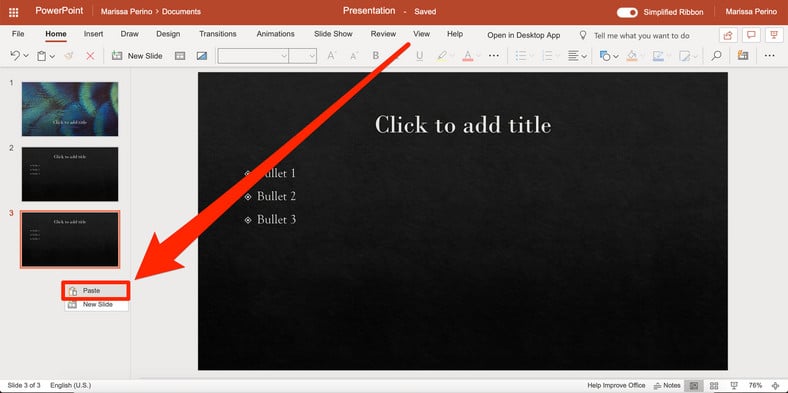Click the Shapes icon
The width and height of the screenshot is (788, 393).
[605, 56]
